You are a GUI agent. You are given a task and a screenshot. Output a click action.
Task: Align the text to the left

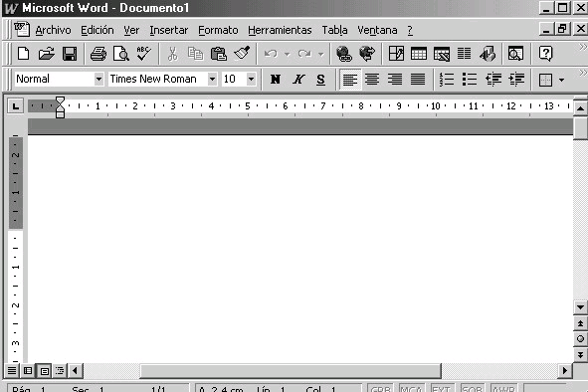[350, 80]
